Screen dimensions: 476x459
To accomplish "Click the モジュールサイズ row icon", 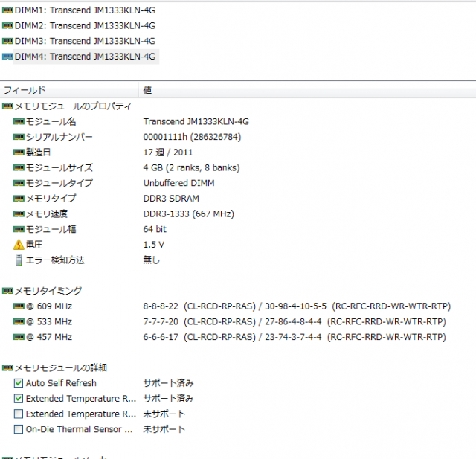I will pos(19,168).
